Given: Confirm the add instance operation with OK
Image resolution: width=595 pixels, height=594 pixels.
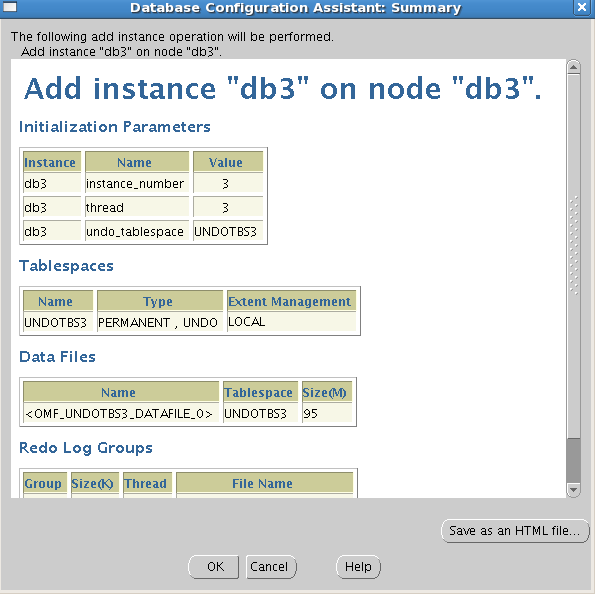Looking at the screenshot, I should pos(215,567).
